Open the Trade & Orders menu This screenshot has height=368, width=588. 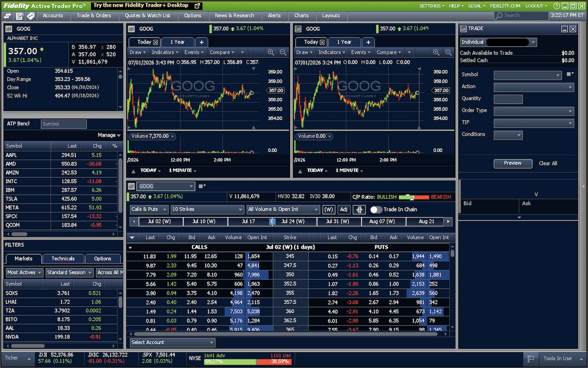94,16
